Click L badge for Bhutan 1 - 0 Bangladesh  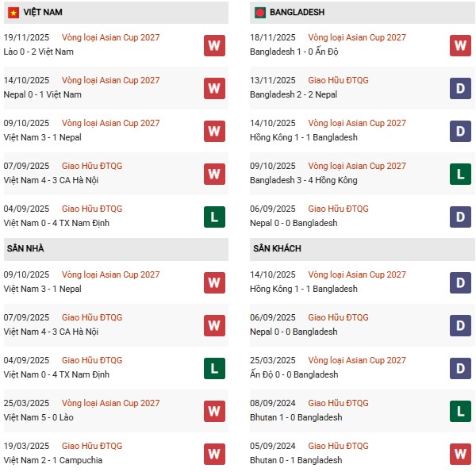click(x=459, y=411)
